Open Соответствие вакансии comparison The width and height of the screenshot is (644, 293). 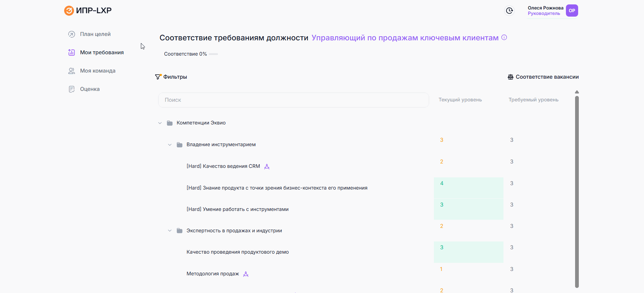click(x=547, y=77)
